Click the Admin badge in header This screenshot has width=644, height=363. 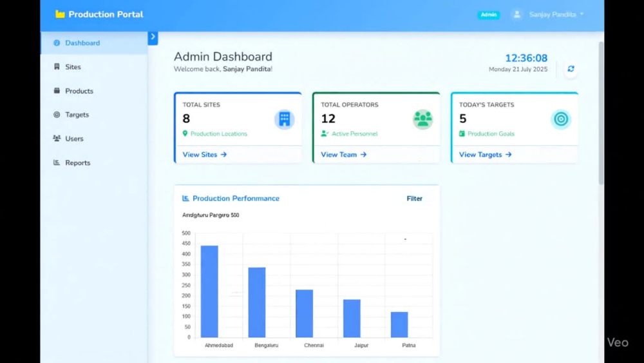488,14
